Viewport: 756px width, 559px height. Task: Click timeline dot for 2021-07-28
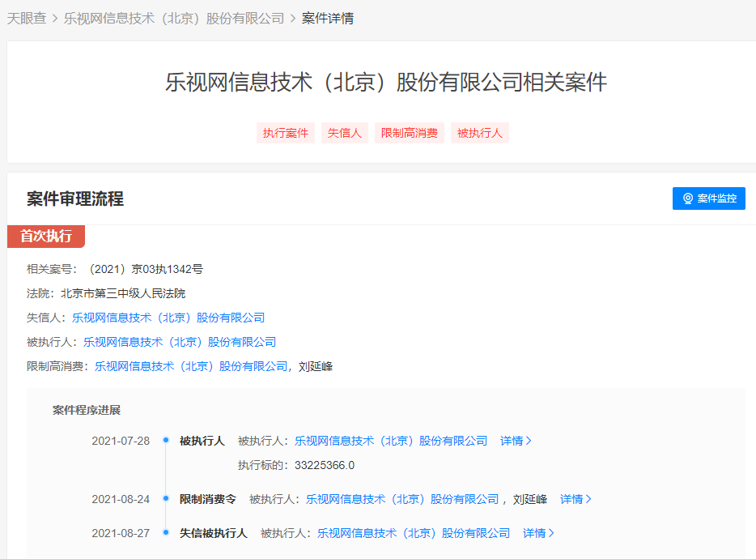(x=166, y=440)
